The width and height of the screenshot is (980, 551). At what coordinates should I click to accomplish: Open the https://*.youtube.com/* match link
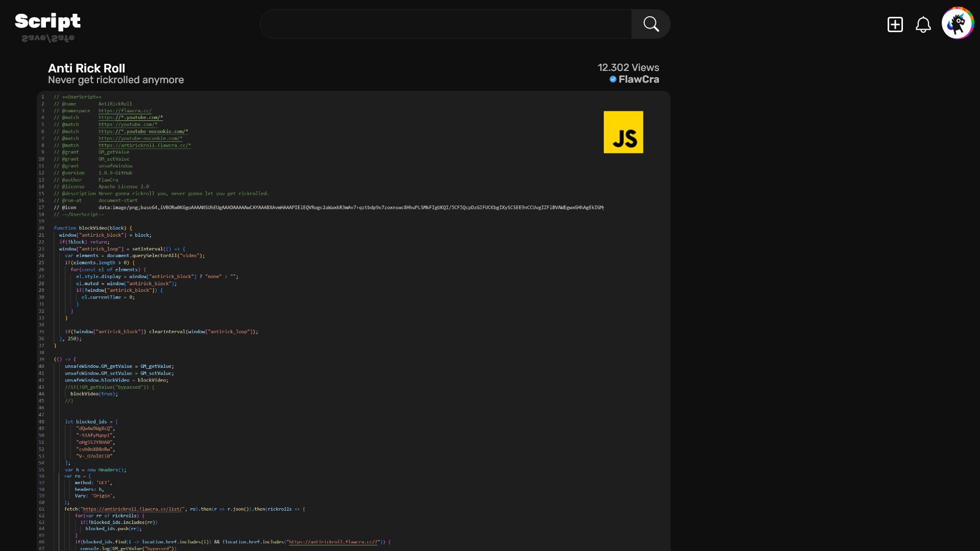131,117
